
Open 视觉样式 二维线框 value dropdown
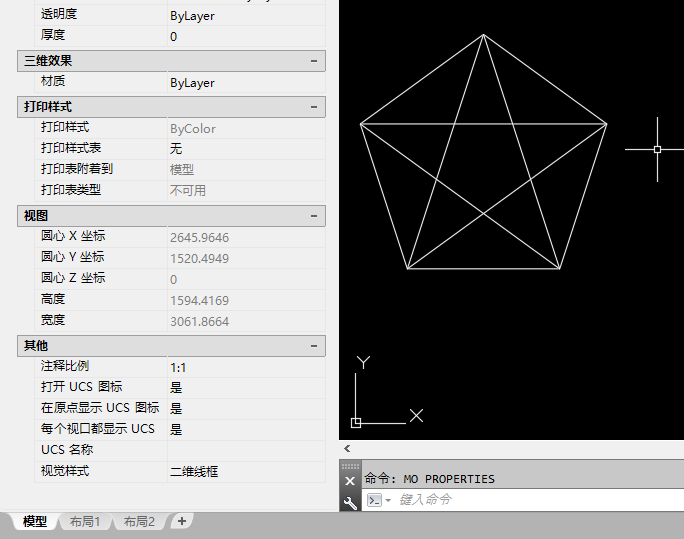click(246, 471)
